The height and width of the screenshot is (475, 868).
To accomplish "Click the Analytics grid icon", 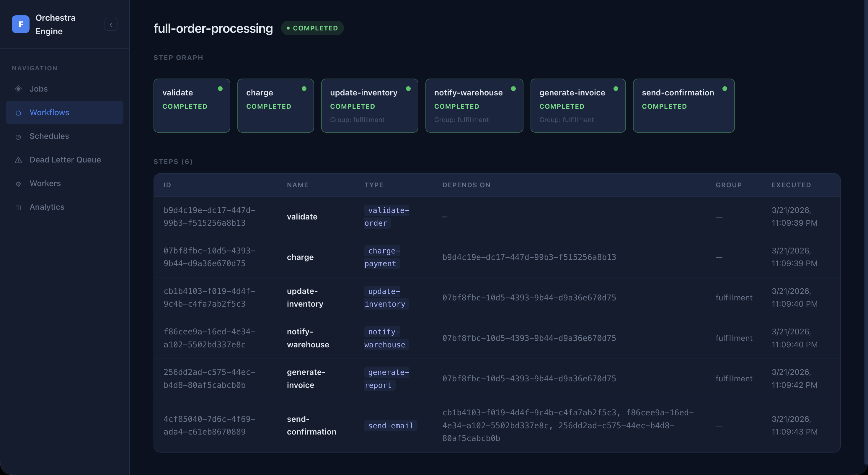I will tap(18, 207).
